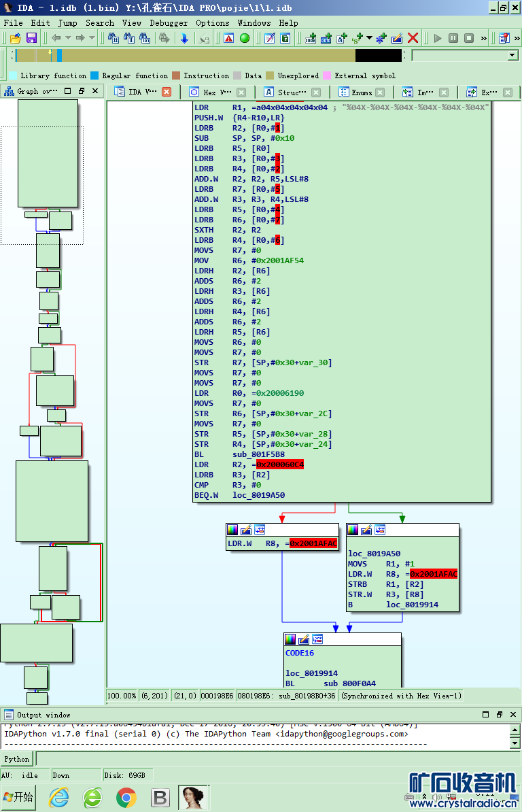Click edit-comment icon on loc_8019A50 node

(x=366, y=530)
